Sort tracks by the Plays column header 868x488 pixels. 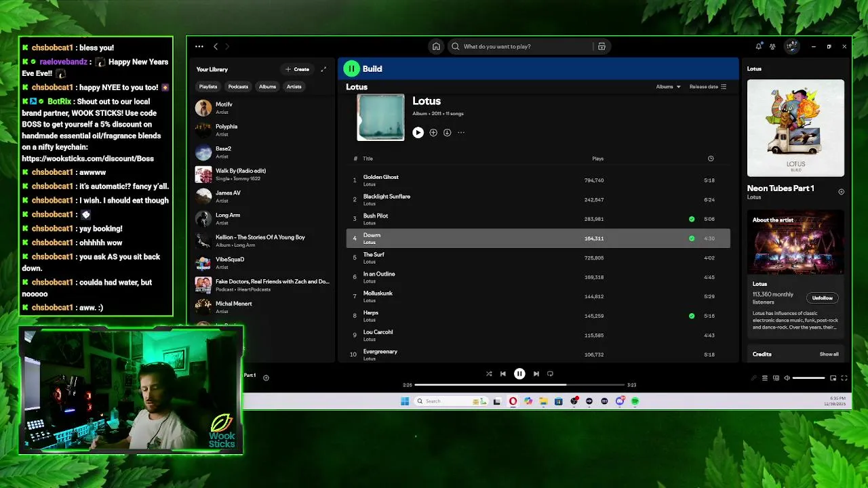point(597,159)
